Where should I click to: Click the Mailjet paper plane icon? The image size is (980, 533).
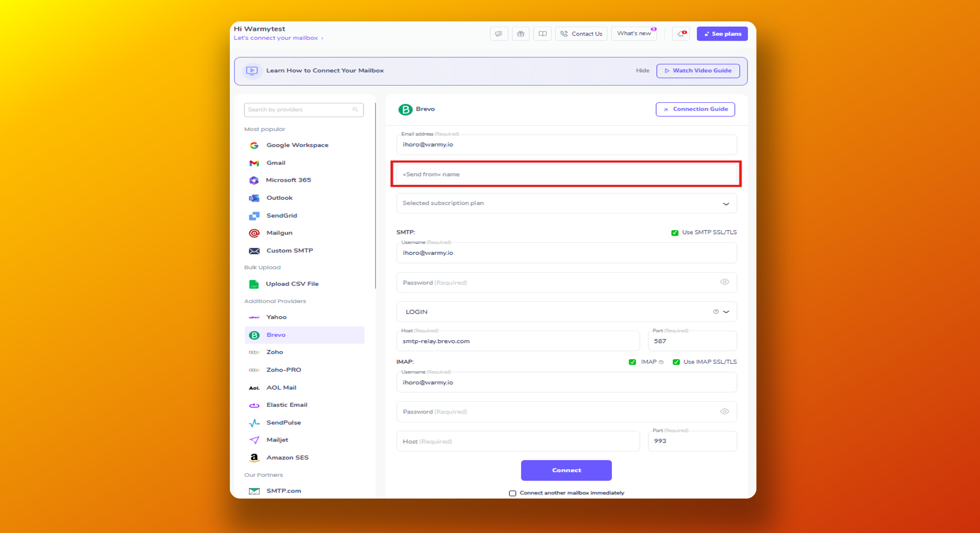pyautogui.click(x=254, y=440)
